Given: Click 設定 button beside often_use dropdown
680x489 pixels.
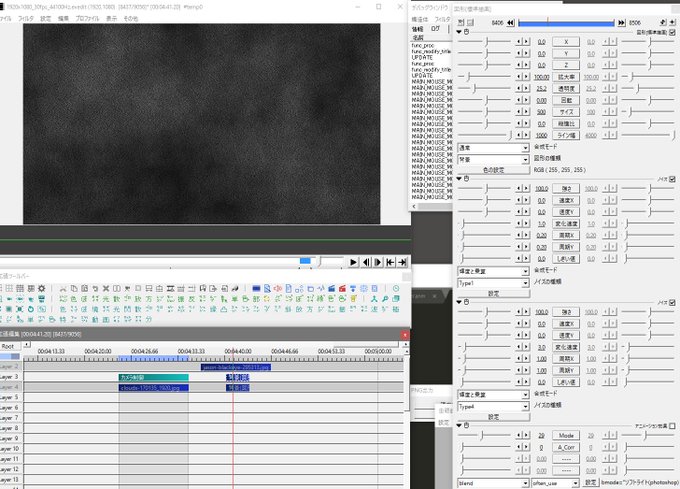Looking at the screenshot, I should (590, 482).
